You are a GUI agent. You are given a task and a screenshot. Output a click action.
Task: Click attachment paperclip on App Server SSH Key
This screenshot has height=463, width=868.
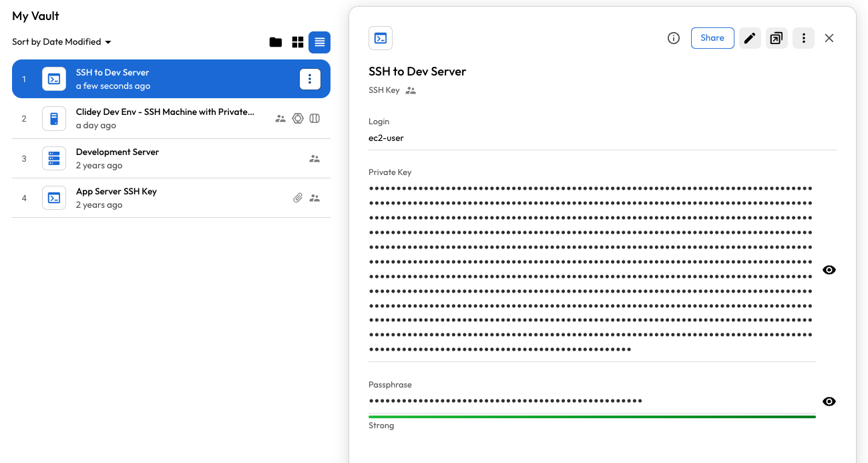(298, 198)
